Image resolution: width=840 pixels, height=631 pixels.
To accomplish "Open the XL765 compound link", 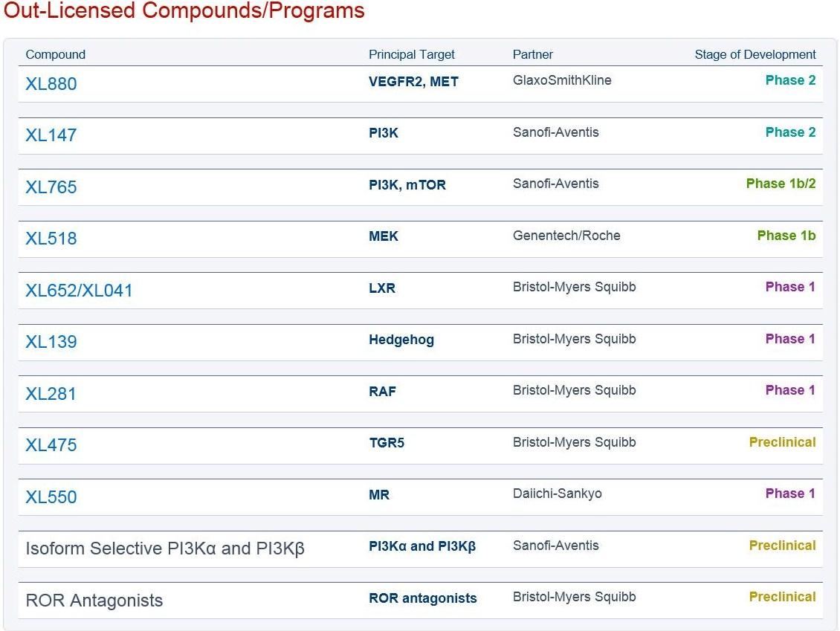I will pyautogui.click(x=51, y=187).
